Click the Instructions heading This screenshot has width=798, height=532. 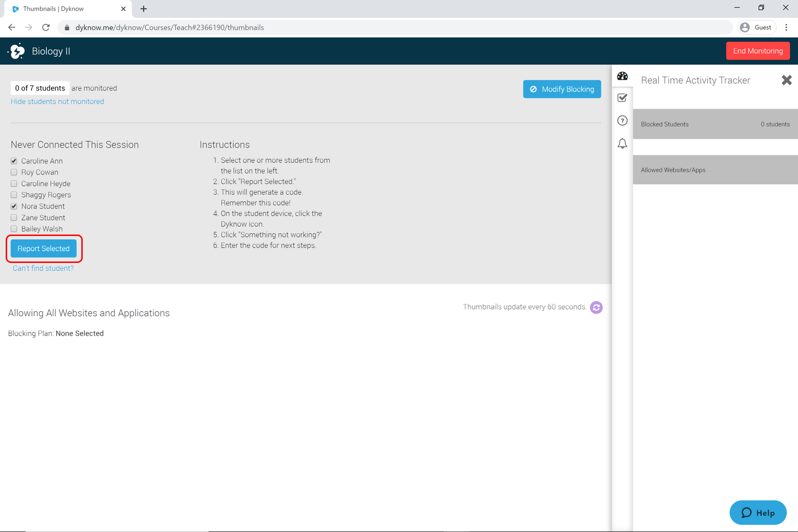click(225, 145)
